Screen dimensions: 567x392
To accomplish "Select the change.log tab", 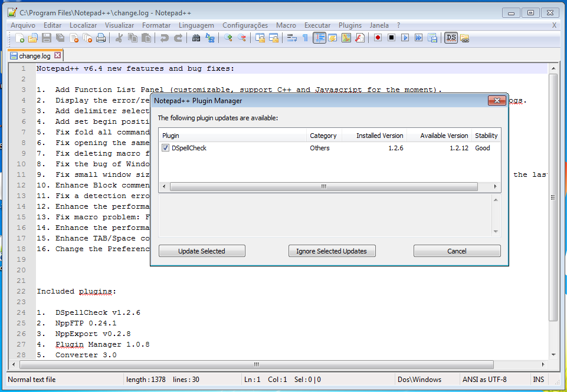I will [x=32, y=54].
